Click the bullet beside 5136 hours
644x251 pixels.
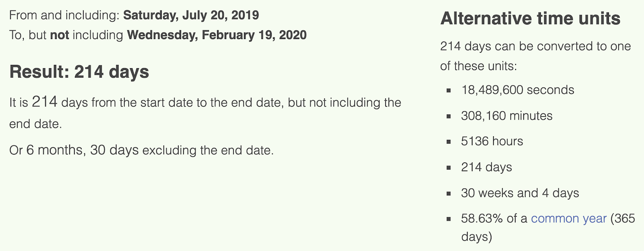448,142
